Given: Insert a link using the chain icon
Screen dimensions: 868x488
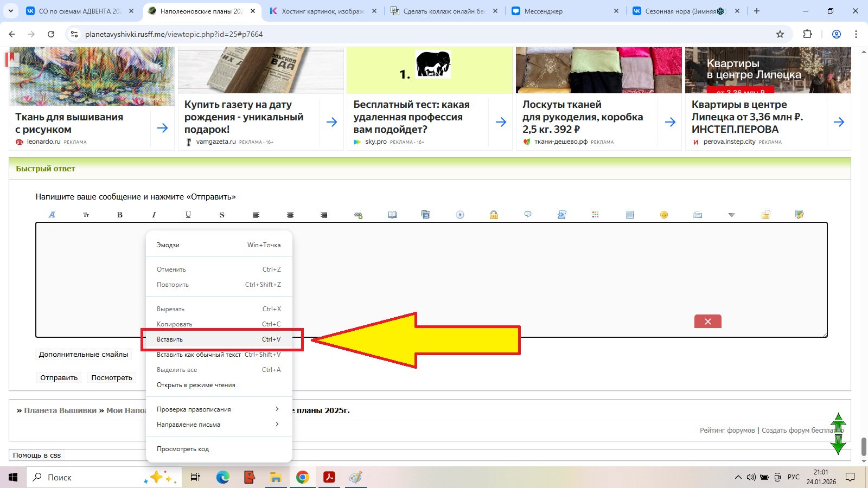Looking at the screenshot, I should 358,215.
